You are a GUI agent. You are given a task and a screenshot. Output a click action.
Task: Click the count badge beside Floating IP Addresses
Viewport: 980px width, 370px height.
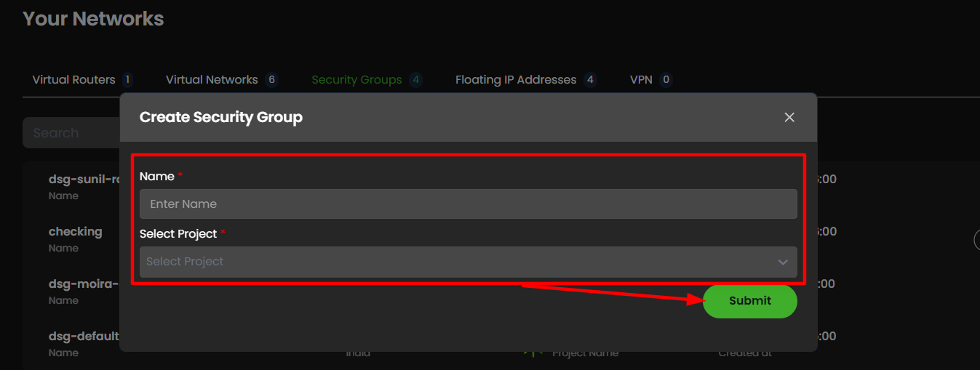(590, 80)
